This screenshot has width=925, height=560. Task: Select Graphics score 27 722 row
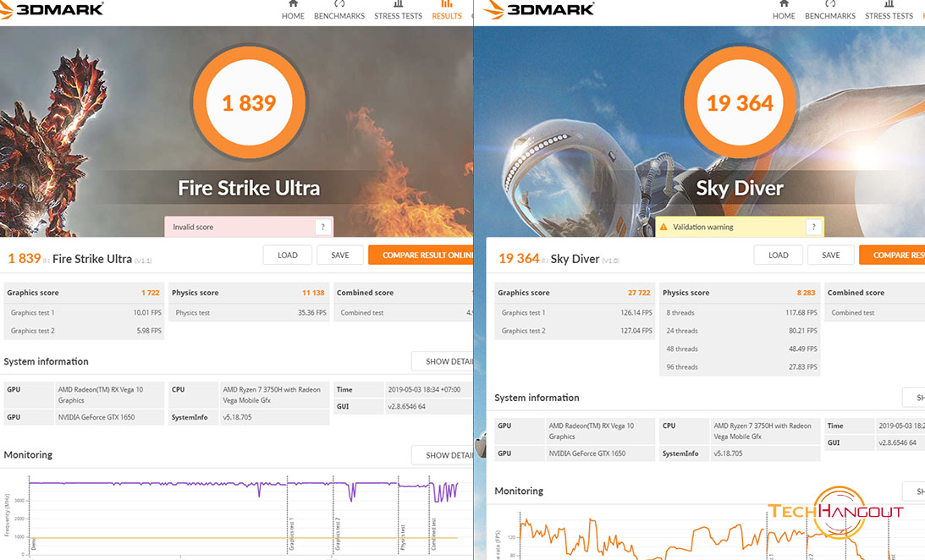coord(574,293)
